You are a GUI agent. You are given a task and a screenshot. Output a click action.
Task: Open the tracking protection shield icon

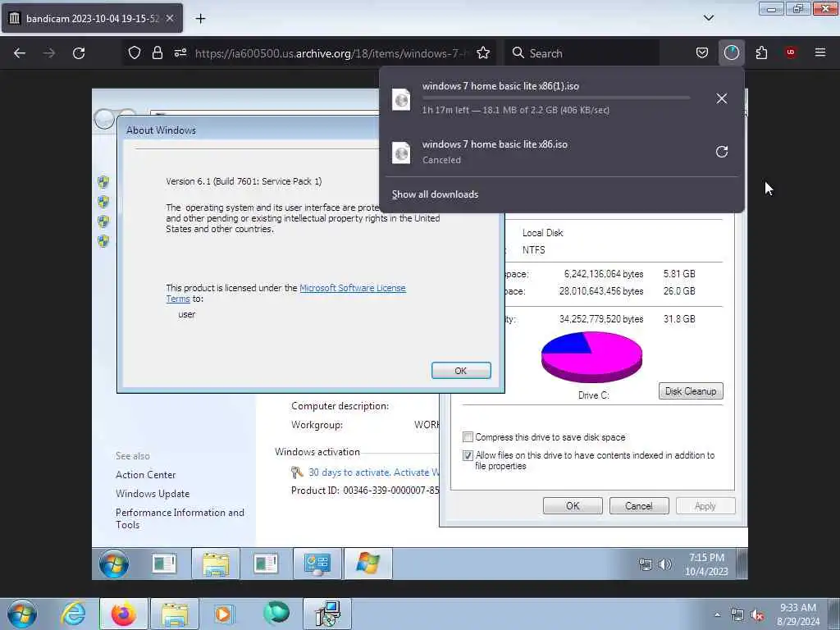click(x=135, y=52)
